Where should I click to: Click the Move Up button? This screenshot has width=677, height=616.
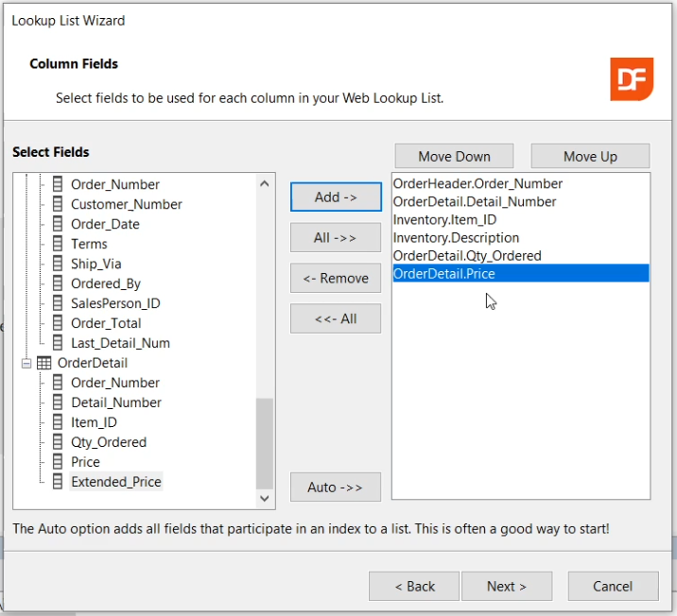click(590, 157)
